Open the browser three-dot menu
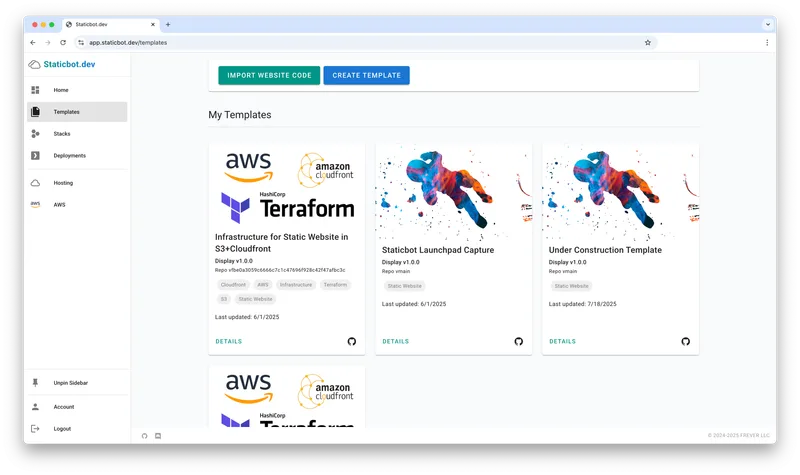The image size is (800, 475). click(767, 43)
